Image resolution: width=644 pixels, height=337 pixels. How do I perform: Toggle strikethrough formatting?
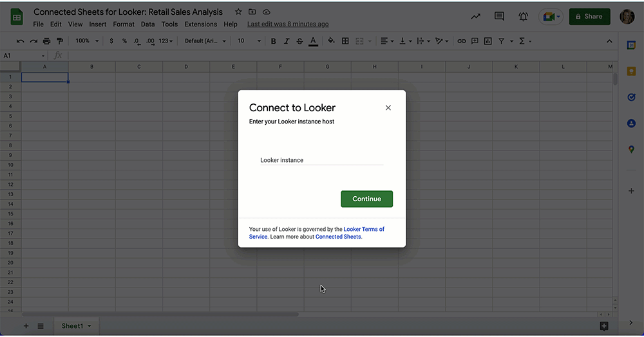299,41
